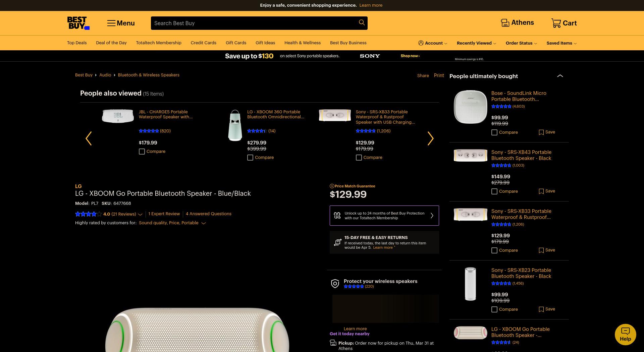Check Compare for sidebar Sony SRS-XB33
This screenshot has width=644, height=352.
[x=494, y=250]
